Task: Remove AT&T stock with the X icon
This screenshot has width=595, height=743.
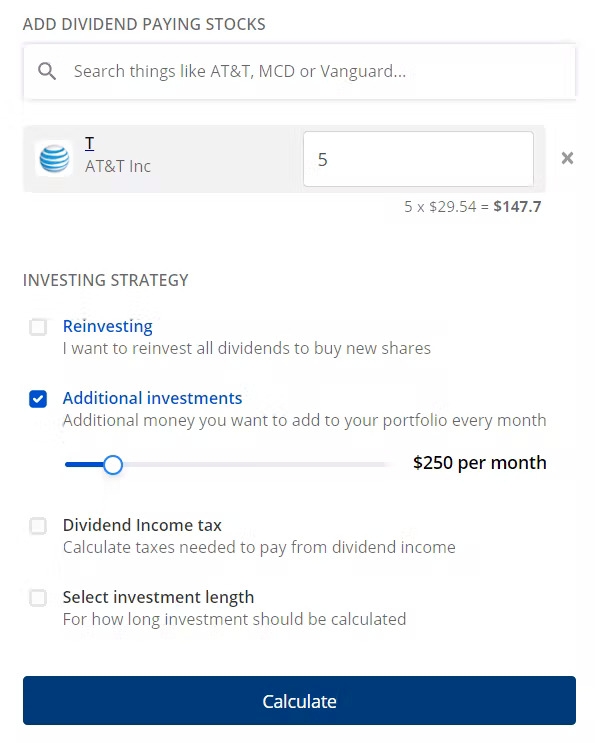Action: coord(567,158)
